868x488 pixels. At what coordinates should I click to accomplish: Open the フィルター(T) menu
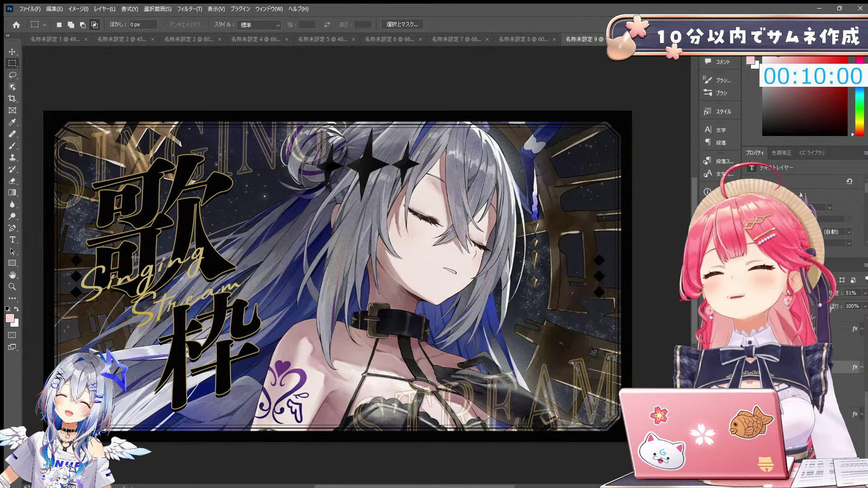(189, 9)
